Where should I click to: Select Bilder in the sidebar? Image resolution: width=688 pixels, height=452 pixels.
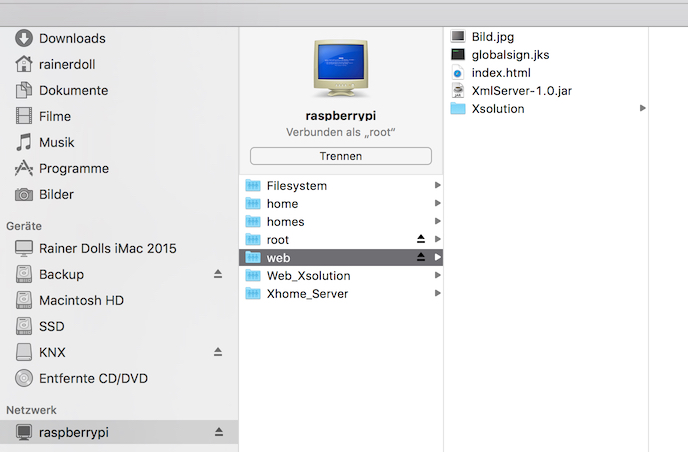[x=56, y=195]
